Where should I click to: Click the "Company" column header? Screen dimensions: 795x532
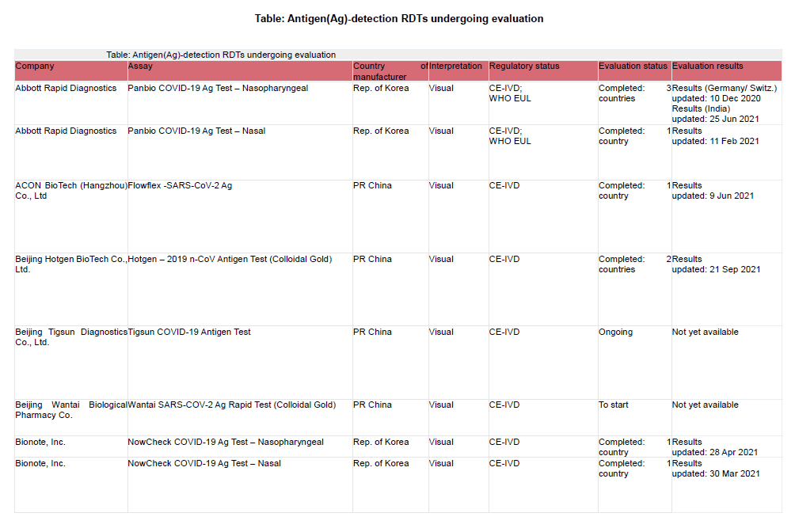coord(35,66)
